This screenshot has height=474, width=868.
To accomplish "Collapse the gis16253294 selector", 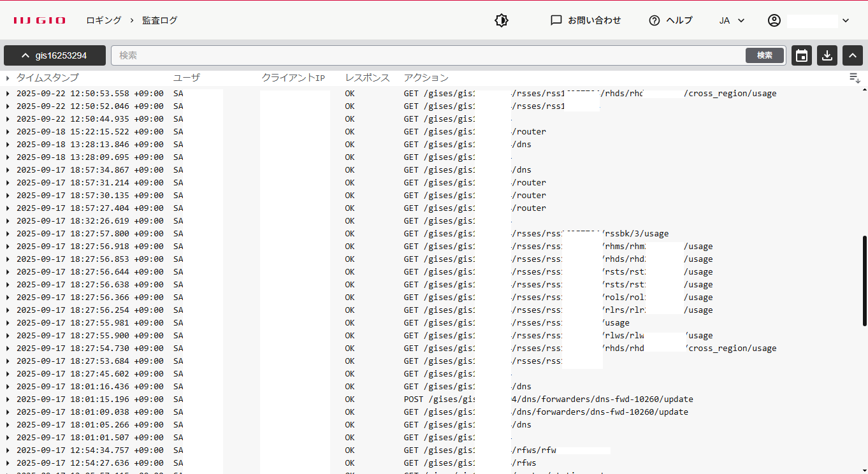I will 54,55.
